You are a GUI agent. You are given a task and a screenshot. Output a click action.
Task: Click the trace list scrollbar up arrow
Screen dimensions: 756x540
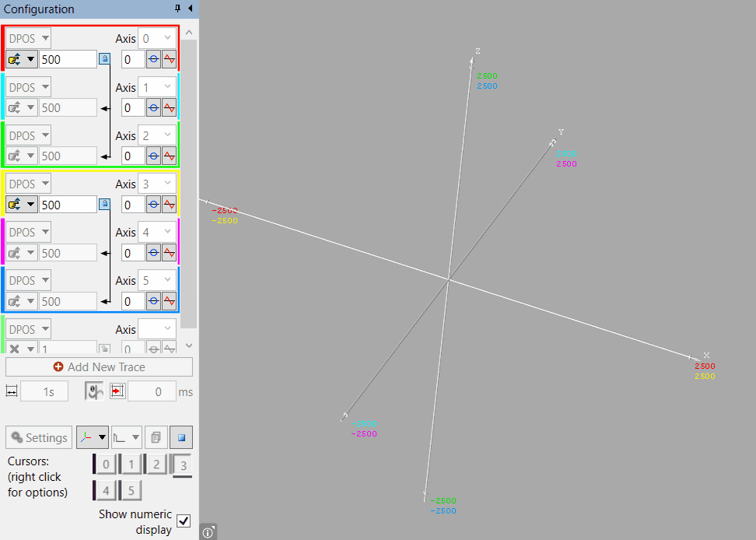click(x=189, y=33)
